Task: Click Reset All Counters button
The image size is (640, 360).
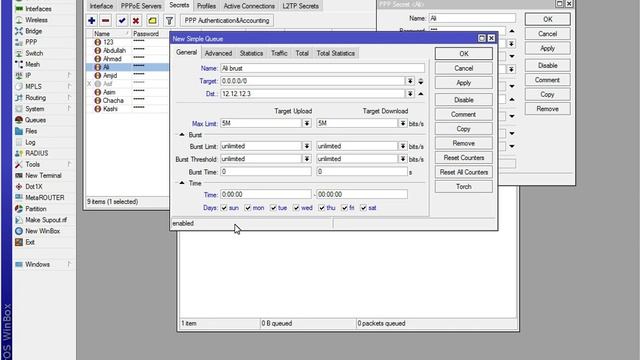Action: (x=464, y=172)
